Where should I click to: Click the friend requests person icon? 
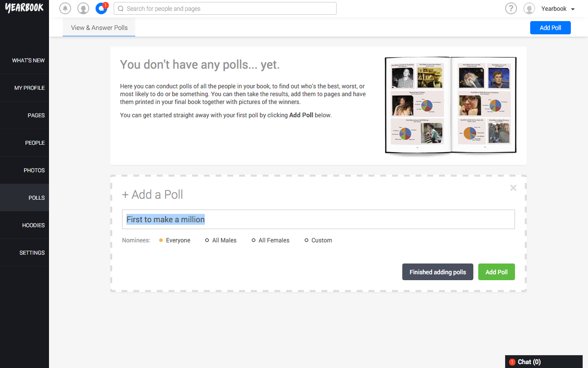[83, 8]
